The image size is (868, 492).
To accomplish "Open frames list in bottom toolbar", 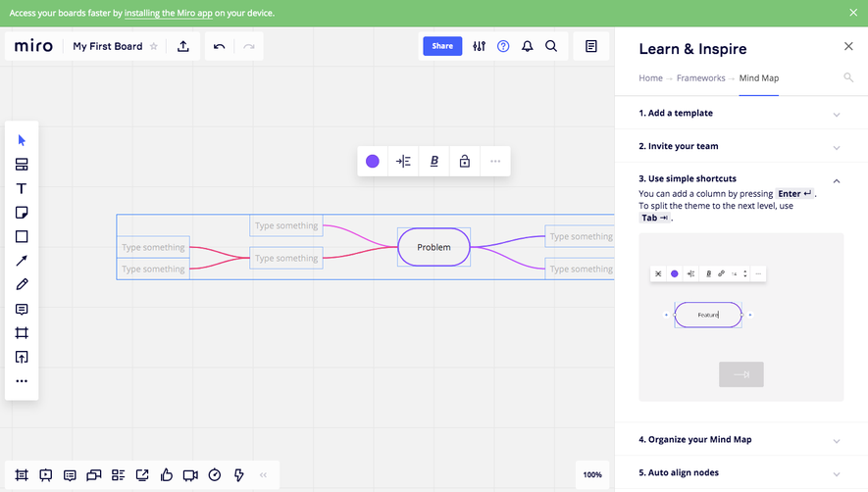I will pyautogui.click(x=22, y=474).
